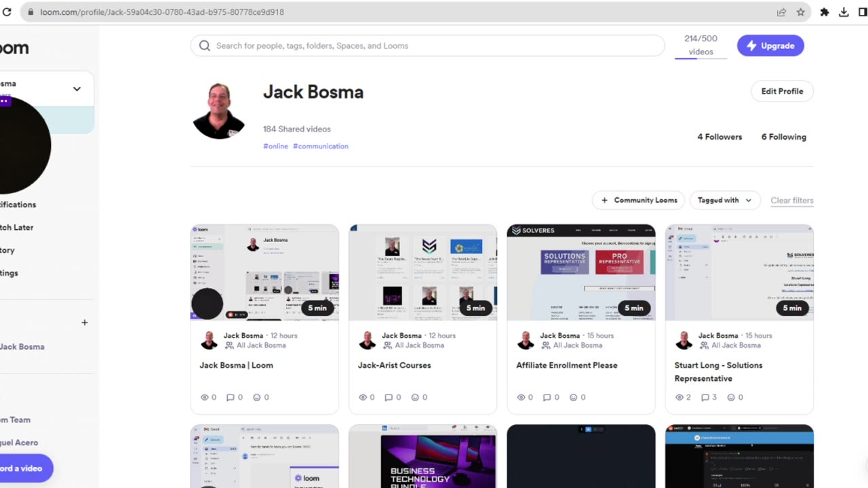This screenshot has width=868, height=488.
Task: Open the Jack-Arist Courses video thumbnail
Action: point(422,272)
